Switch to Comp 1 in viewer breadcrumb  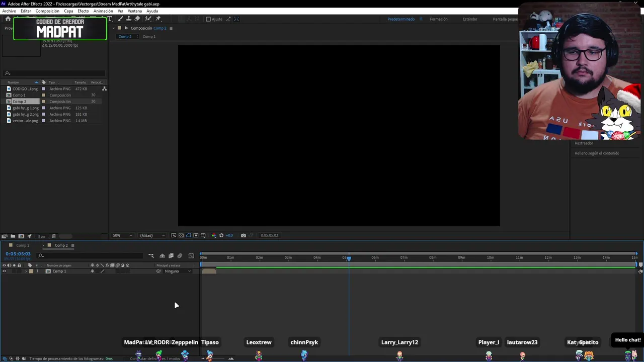click(149, 37)
